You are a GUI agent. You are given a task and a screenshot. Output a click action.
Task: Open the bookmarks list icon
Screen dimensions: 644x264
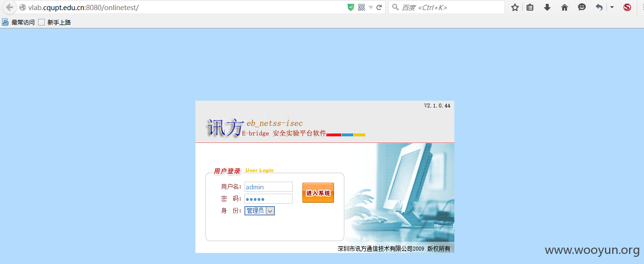[x=530, y=7]
